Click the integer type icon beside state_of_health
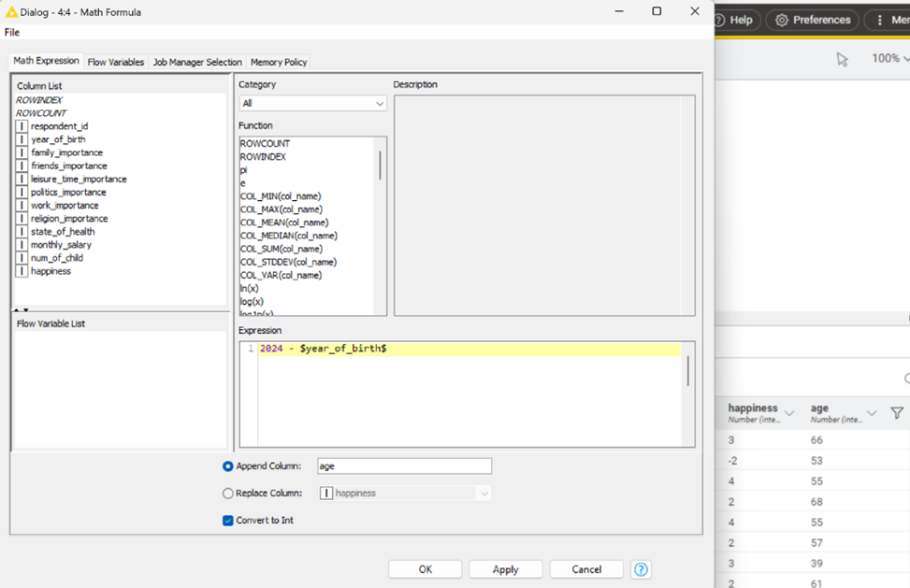 [22, 232]
